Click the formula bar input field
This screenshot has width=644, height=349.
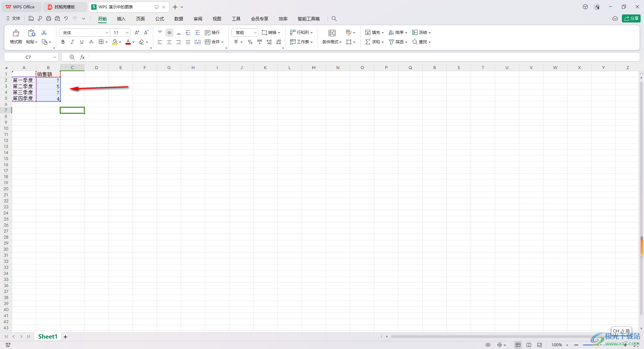click(x=364, y=57)
